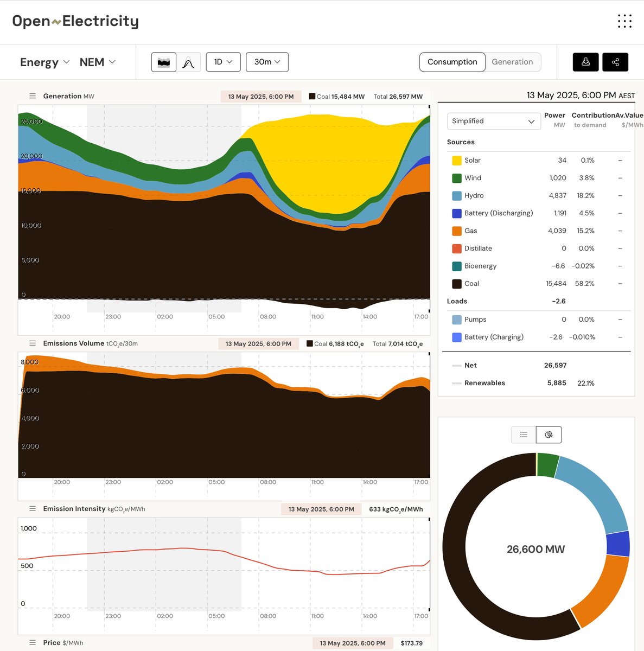Click the Wind row label
The image size is (644, 651).
[x=473, y=178]
